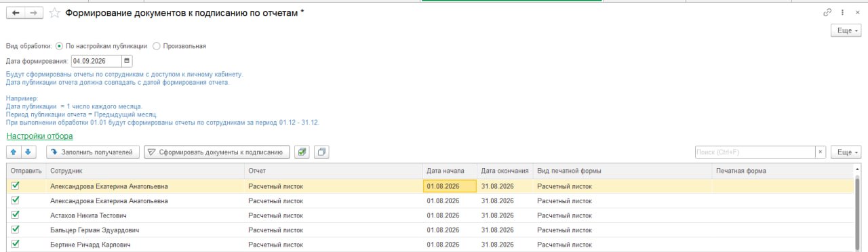Image resolution: width=868 pixels, height=252 pixels.
Task: Sort by the Вид печатной формы column header
Action: (622, 171)
